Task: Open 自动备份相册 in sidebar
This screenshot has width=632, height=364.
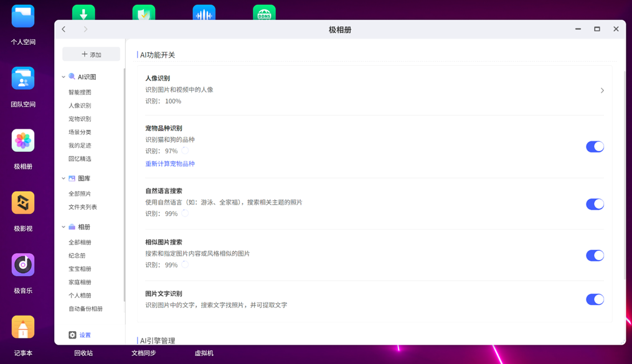Action: 85,309
